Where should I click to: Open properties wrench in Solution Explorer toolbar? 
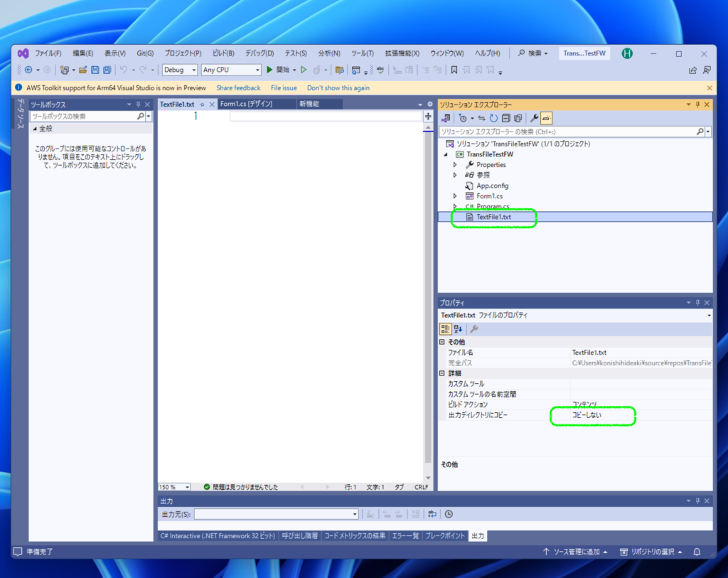tap(535, 119)
